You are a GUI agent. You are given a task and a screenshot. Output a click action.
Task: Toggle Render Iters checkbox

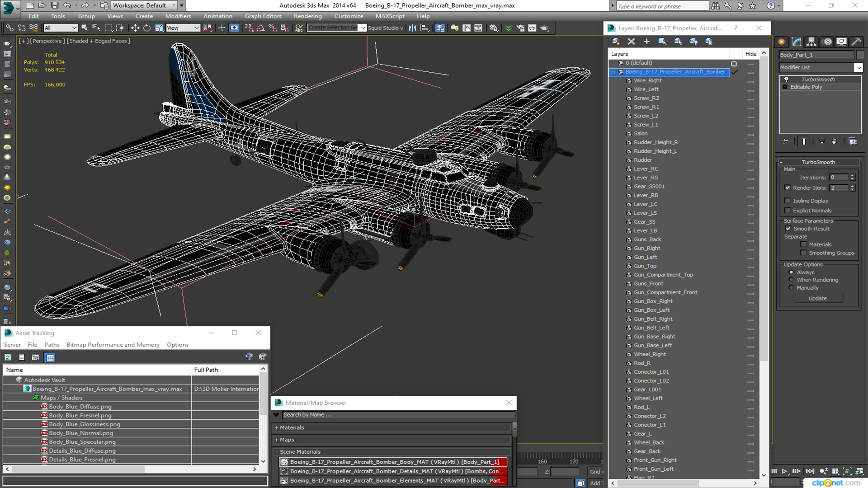(788, 188)
